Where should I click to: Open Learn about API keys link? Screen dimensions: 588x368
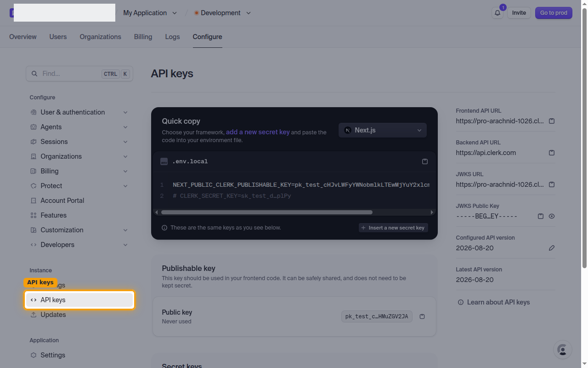494,302
